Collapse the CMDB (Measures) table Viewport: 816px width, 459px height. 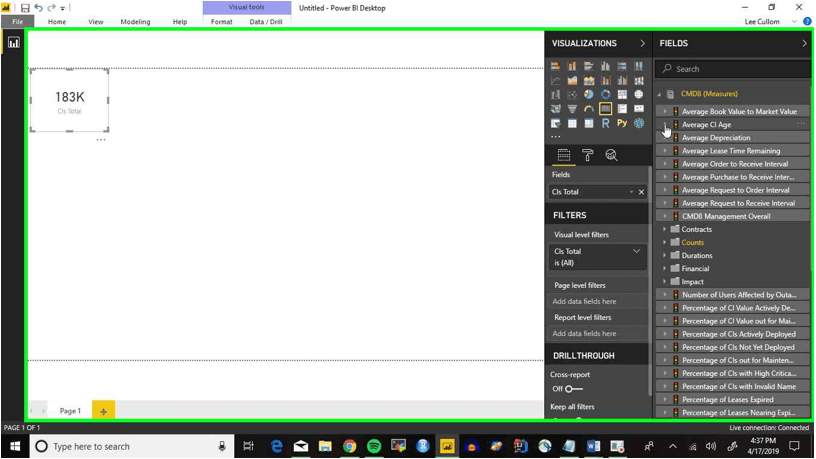[659, 94]
